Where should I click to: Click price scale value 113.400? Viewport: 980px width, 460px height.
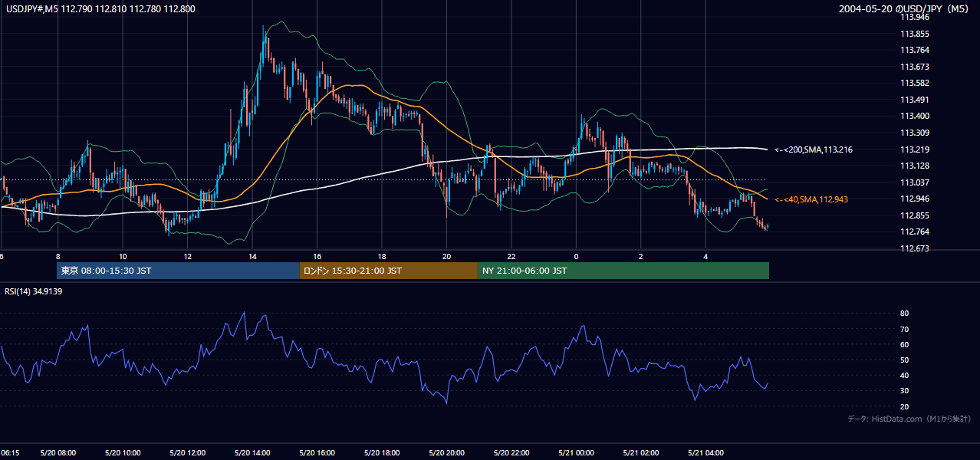click(x=915, y=117)
